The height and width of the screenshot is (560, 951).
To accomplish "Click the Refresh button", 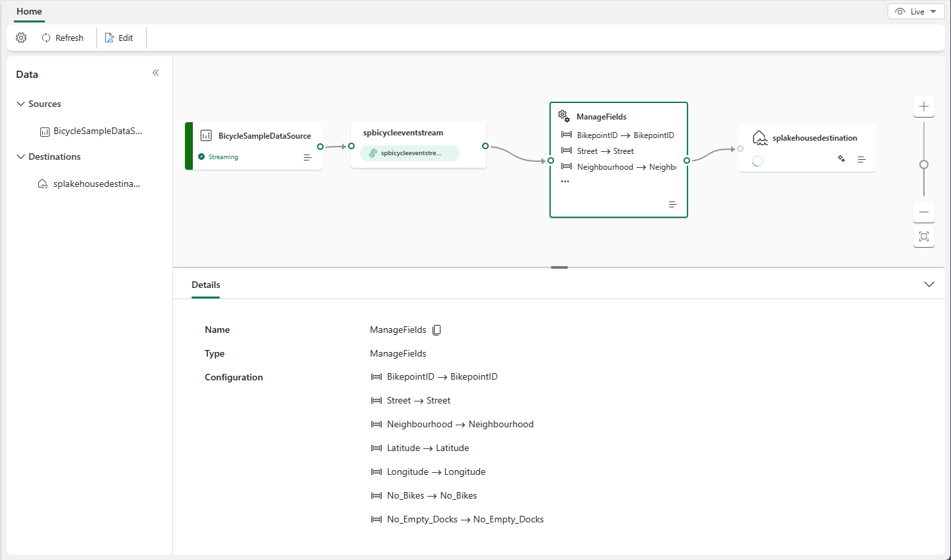I will coord(63,38).
